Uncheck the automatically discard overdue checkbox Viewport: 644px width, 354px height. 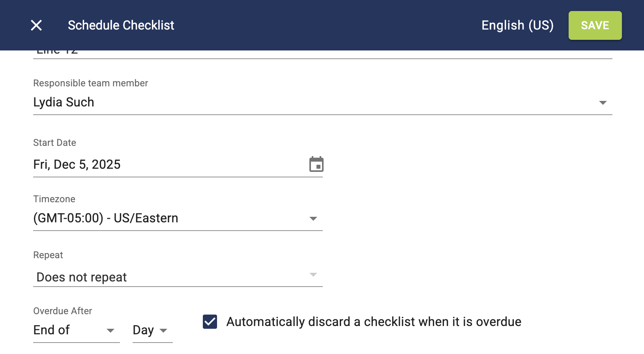tap(210, 322)
